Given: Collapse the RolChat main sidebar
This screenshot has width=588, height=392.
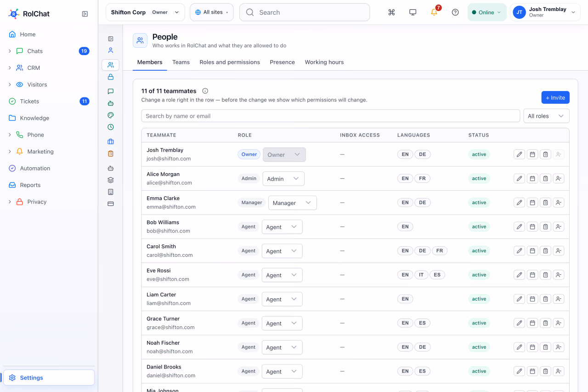Looking at the screenshot, I should coord(85,14).
